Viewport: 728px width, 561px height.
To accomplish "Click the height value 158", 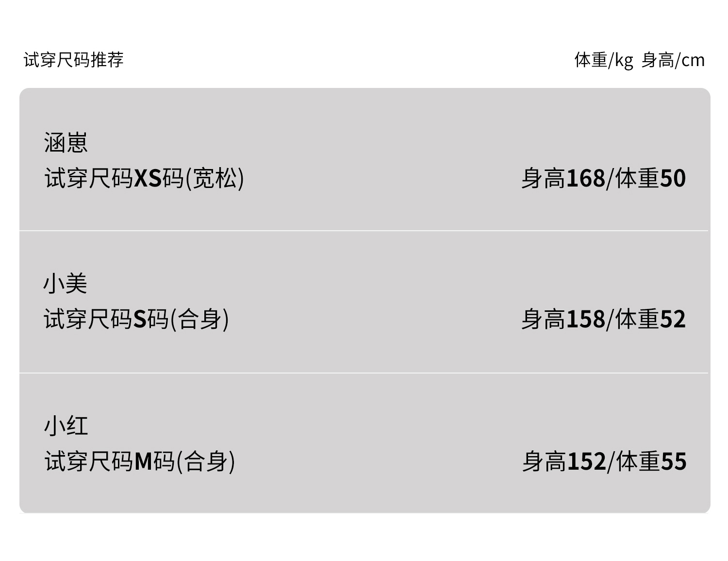I will (x=586, y=319).
